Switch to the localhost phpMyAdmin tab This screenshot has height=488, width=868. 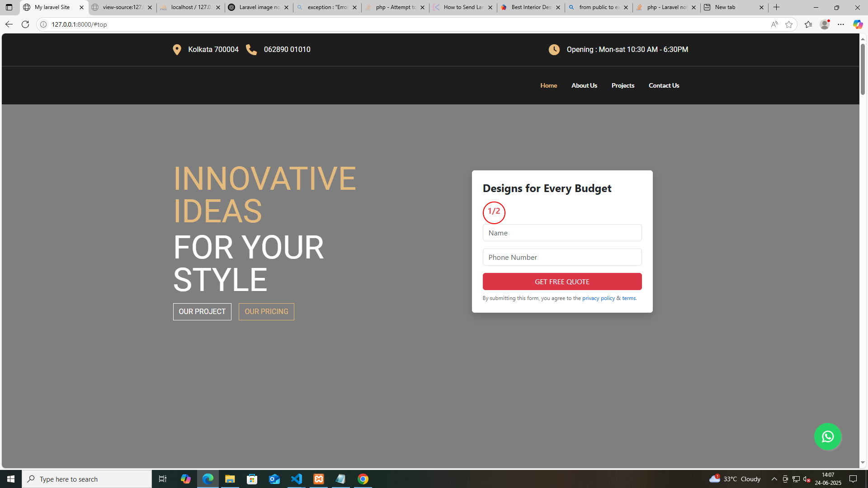[x=190, y=7]
